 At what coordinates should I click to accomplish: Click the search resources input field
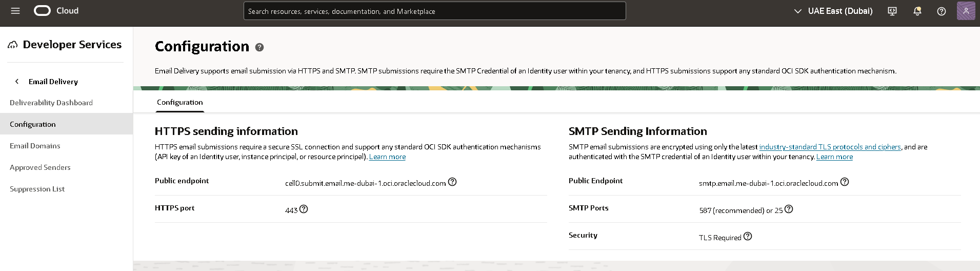[434, 11]
